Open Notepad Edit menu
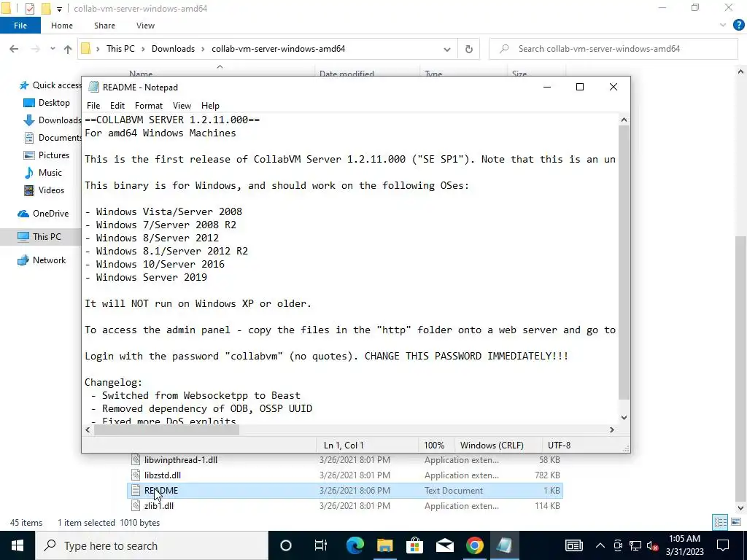The image size is (747, 560). coord(117,106)
